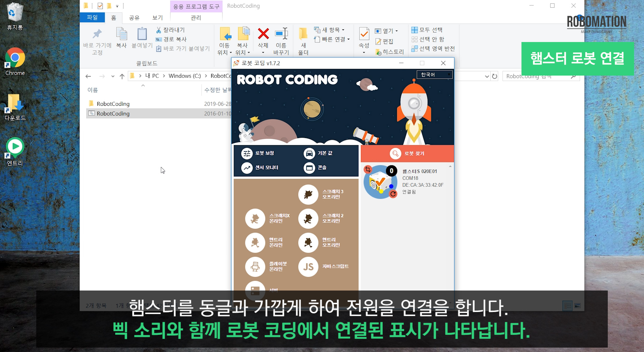Click the Paste (붙여넣기) clipboard icon
This screenshot has width=644, height=352.
point(142,38)
